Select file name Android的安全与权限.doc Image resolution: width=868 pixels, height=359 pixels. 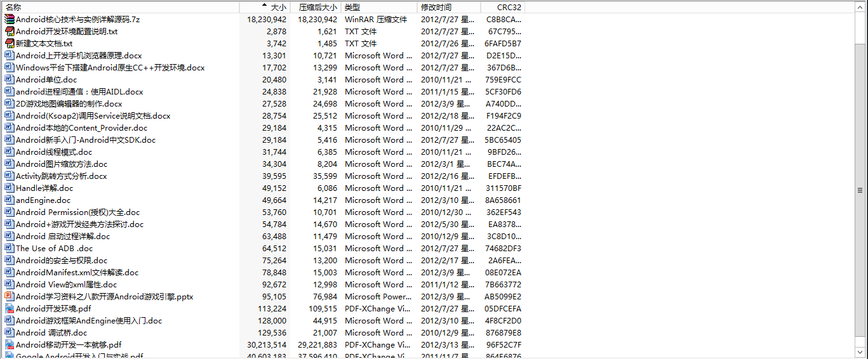62,260
